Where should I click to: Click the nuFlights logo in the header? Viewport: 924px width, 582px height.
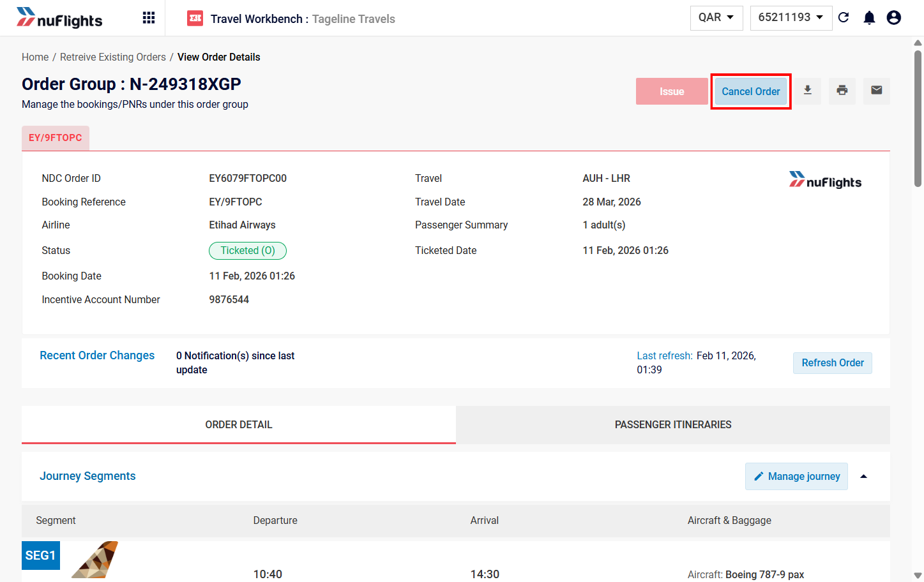[59, 18]
